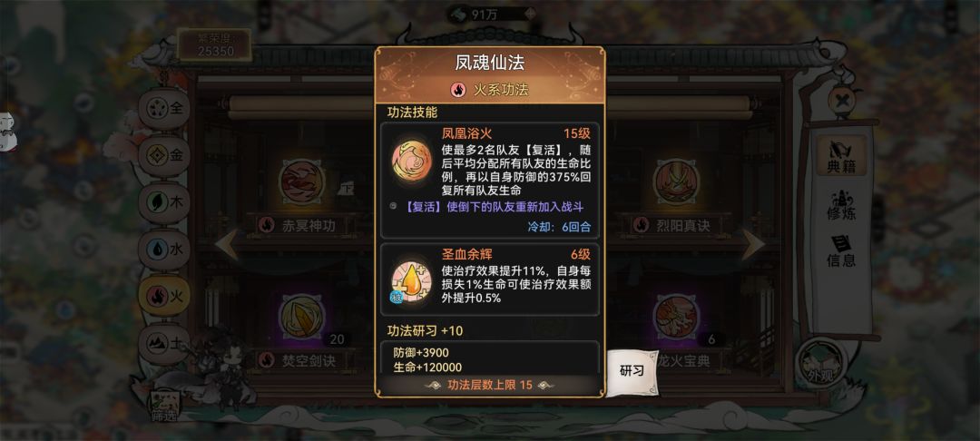
Task: Switch to the 信息 tab
Action: coord(841,251)
